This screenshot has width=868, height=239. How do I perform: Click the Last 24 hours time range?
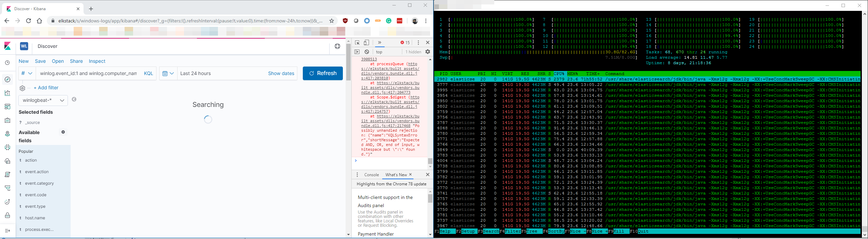(196, 73)
